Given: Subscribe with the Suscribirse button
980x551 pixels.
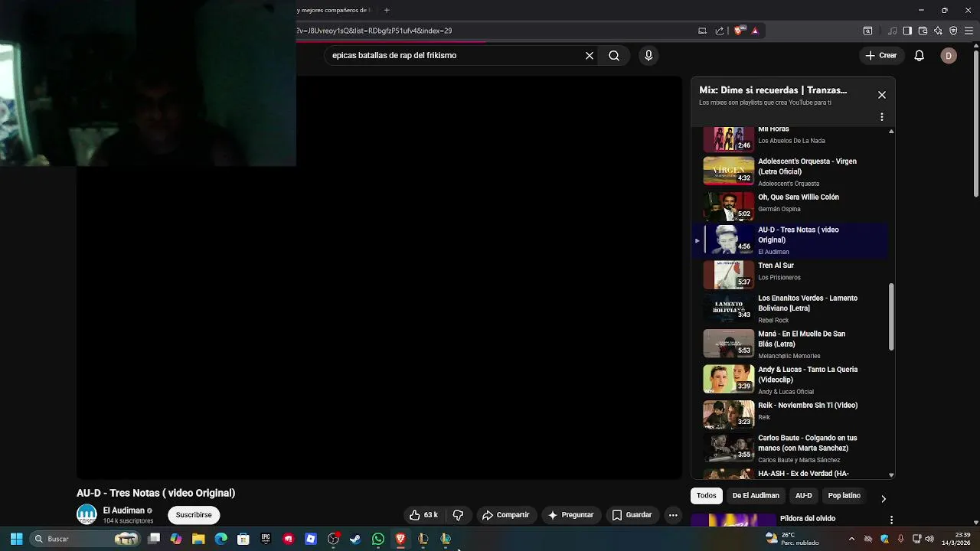Looking at the screenshot, I should (x=194, y=515).
